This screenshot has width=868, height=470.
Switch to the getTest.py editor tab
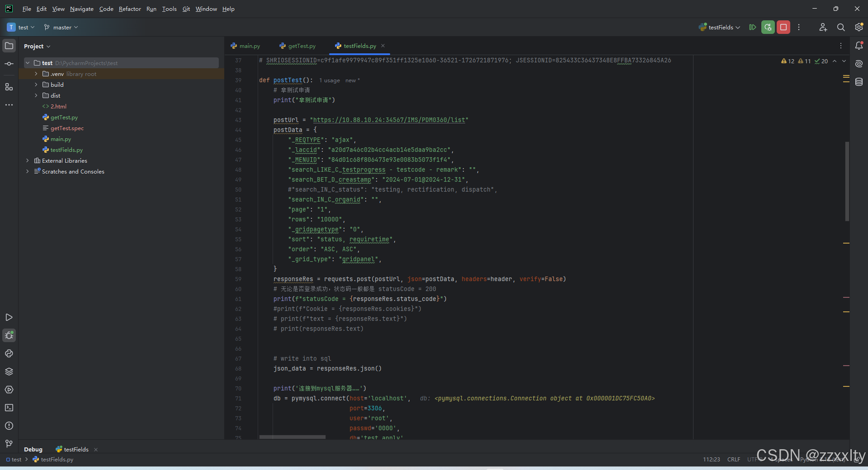[301, 46]
